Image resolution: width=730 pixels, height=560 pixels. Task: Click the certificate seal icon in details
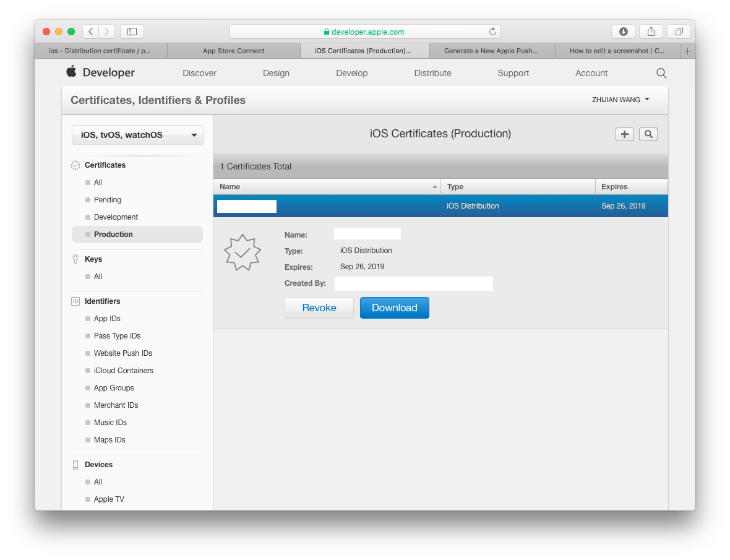(x=243, y=252)
